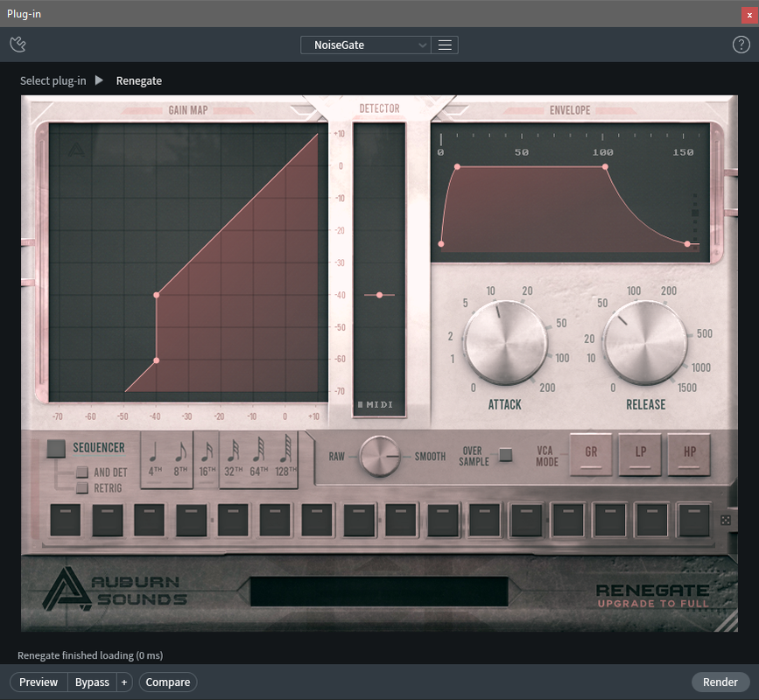Click the envelope start node at 0
The height and width of the screenshot is (700, 759).
[x=441, y=244]
